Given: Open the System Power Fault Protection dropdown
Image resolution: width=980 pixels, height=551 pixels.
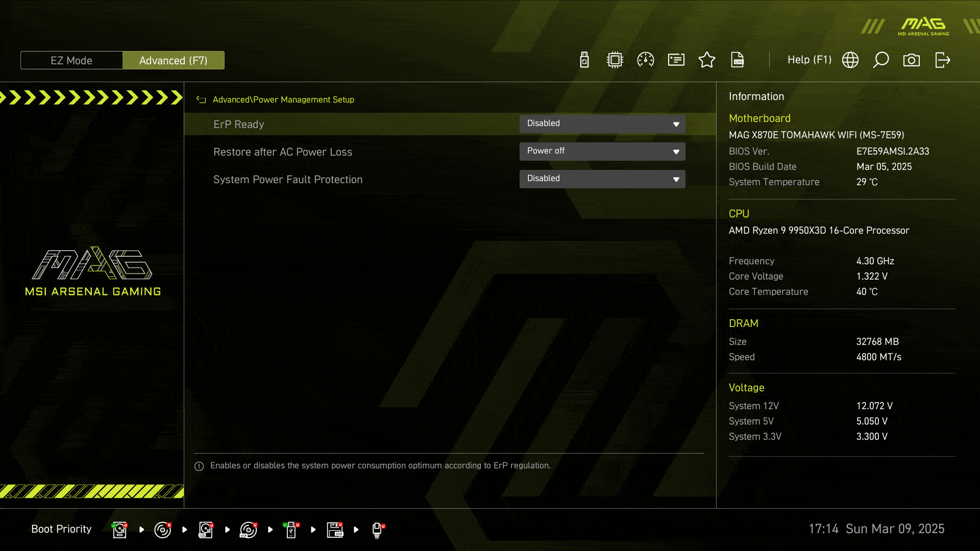Looking at the screenshot, I should (602, 179).
